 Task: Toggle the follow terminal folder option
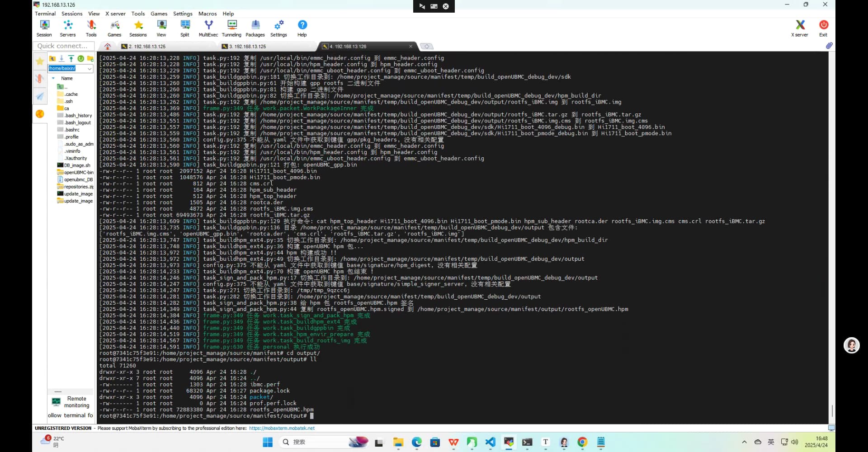[x=71, y=415]
